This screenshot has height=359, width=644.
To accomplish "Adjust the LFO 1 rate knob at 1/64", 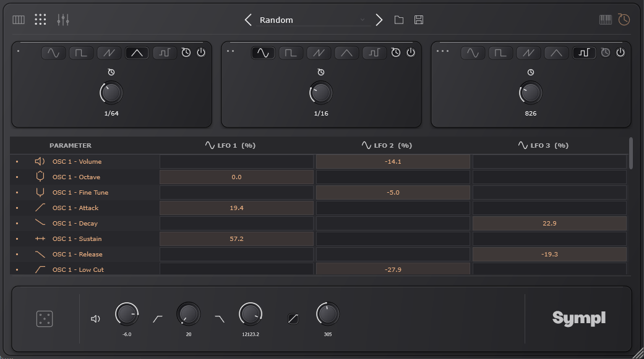I will coord(111,93).
